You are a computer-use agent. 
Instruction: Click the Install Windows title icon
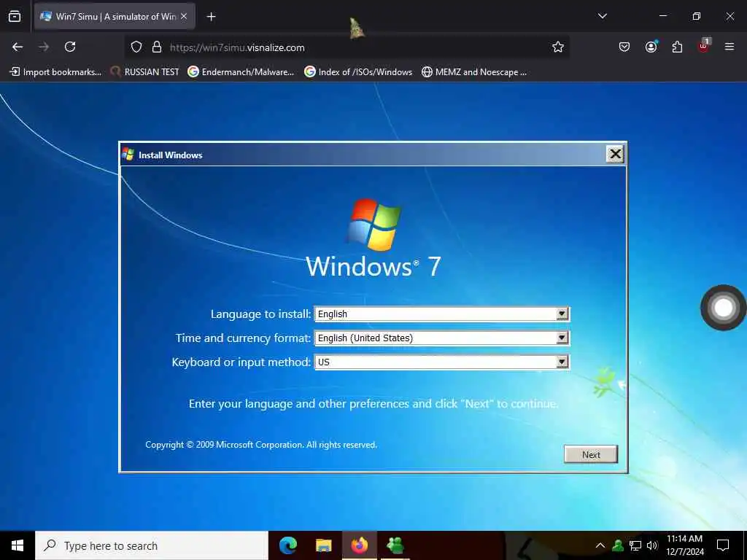coord(128,154)
